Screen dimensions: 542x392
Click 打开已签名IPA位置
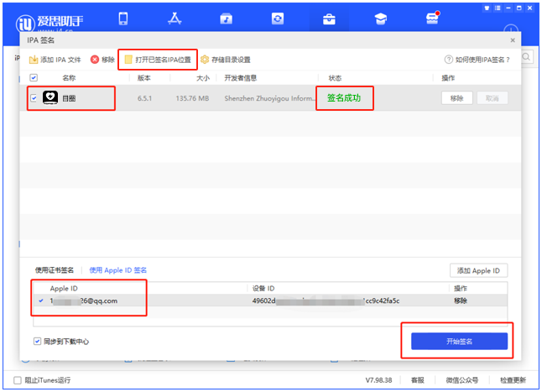click(158, 60)
